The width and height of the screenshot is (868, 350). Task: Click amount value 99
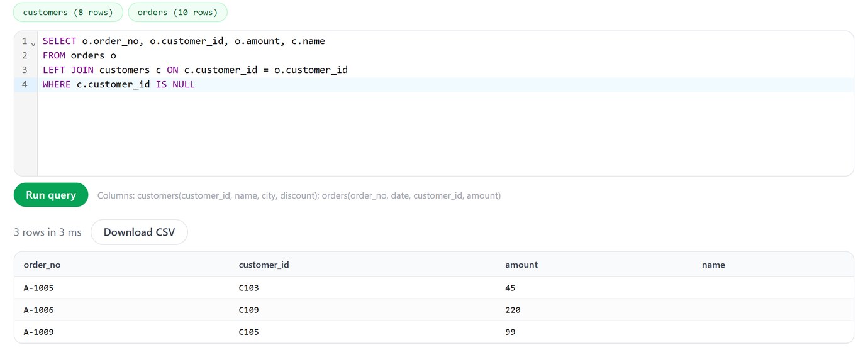tap(510, 332)
